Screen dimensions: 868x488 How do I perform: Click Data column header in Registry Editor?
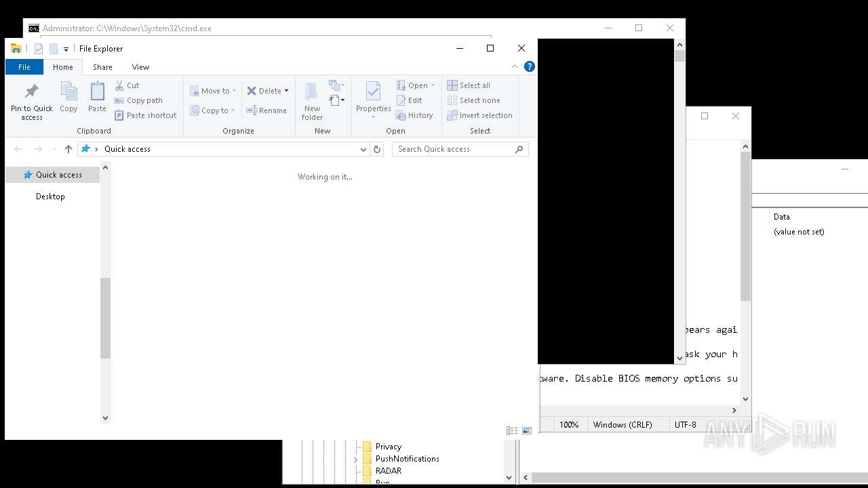pyautogui.click(x=782, y=217)
